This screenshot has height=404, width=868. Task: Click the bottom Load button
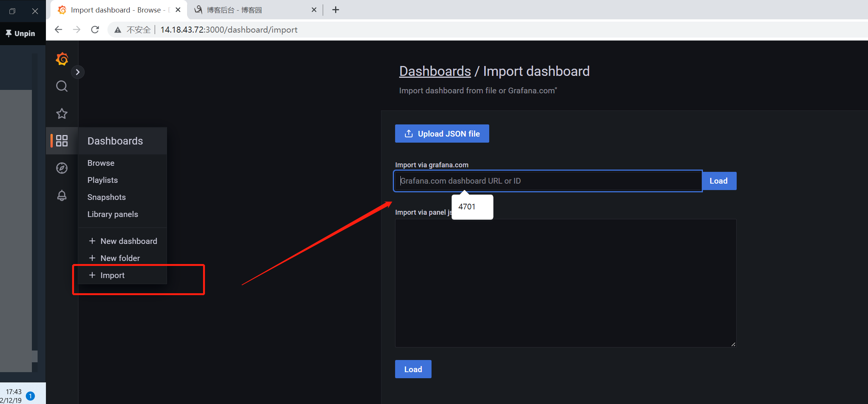[x=413, y=369]
